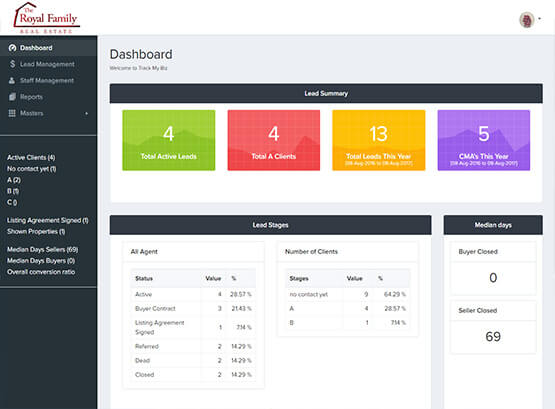Open the user avatar at top right

pyautogui.click(x=527, y=20)
